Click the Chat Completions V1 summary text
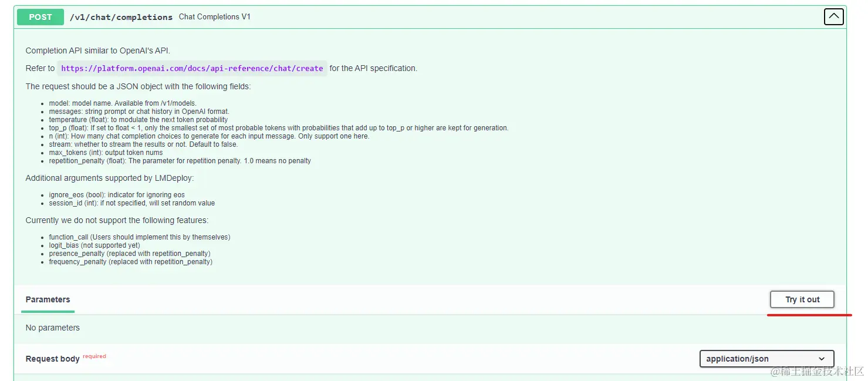The image size is (868, 381). pyautogui.click(x=214, y=17)
